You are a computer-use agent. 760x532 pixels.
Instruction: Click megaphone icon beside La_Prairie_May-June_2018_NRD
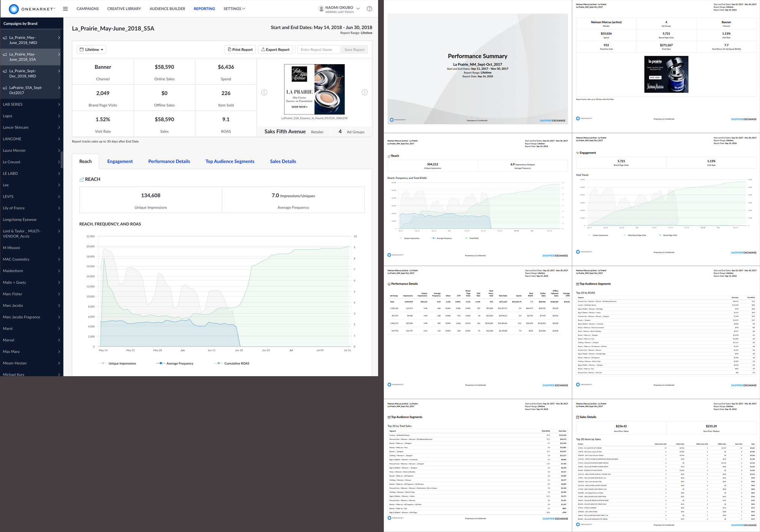click(5, 38)
